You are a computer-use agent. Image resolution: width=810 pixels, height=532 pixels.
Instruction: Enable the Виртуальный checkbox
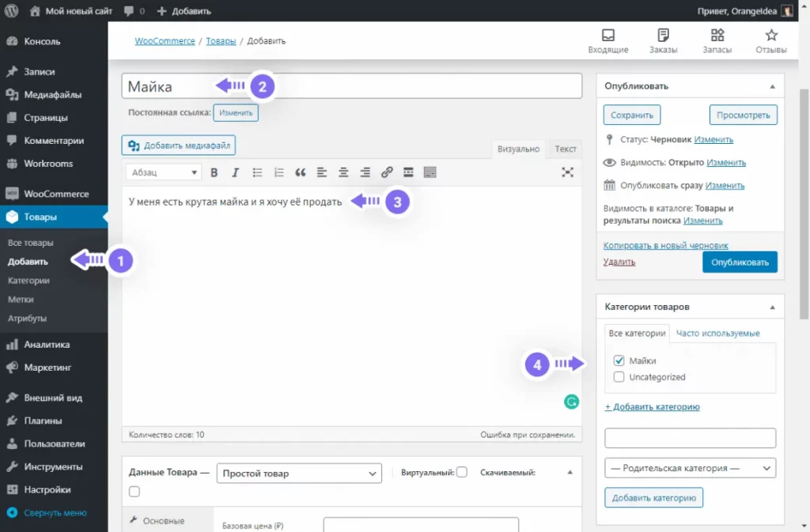coord(462,472)
